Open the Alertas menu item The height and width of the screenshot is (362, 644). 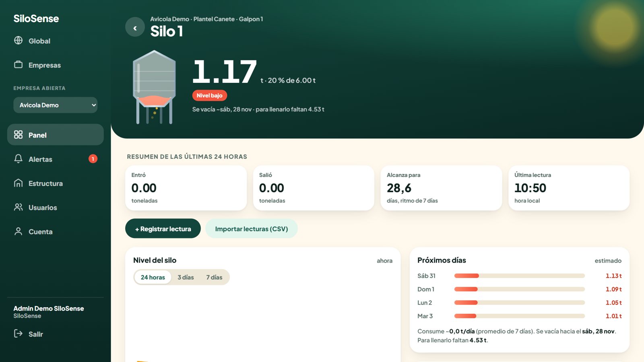point(56,159)
